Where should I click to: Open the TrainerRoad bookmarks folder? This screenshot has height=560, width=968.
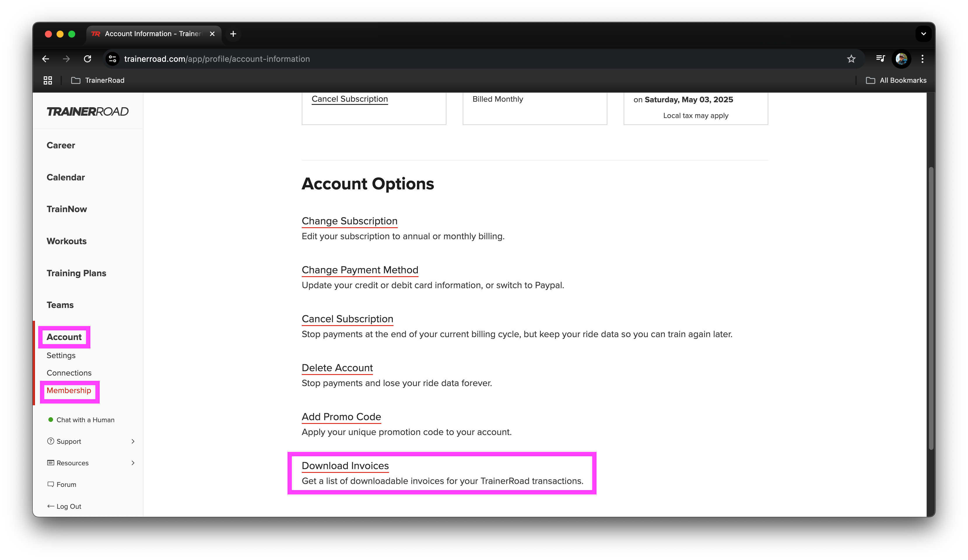pos(98,80)
